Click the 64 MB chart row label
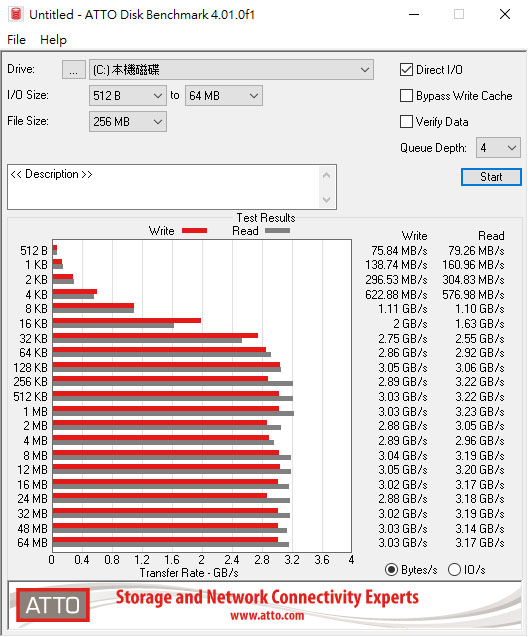 tap(32, 543)
